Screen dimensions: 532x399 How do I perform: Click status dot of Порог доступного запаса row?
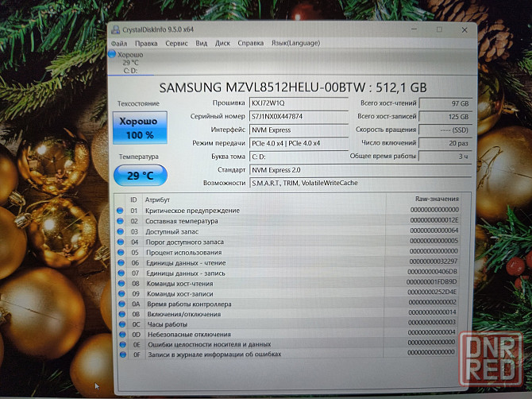121,242
